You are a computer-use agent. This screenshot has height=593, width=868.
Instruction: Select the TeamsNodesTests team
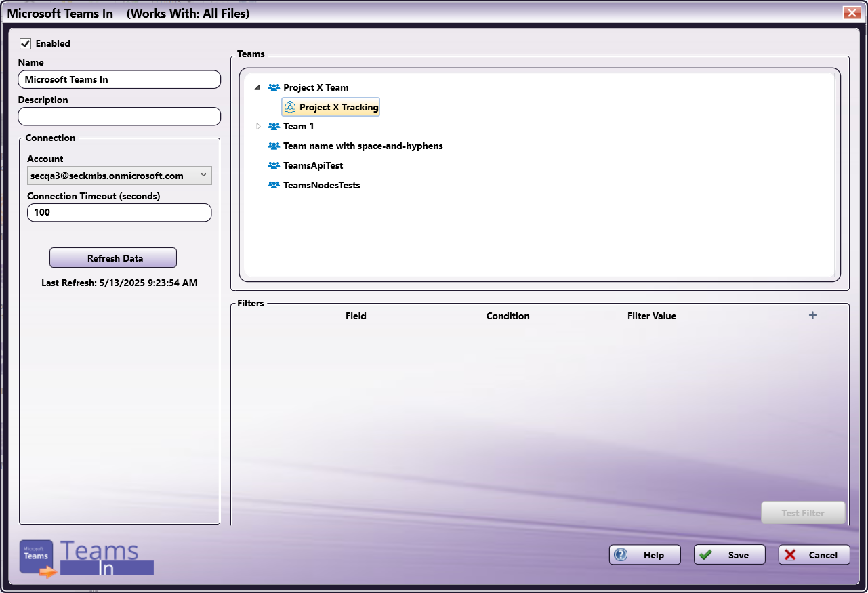pos(322,185)
